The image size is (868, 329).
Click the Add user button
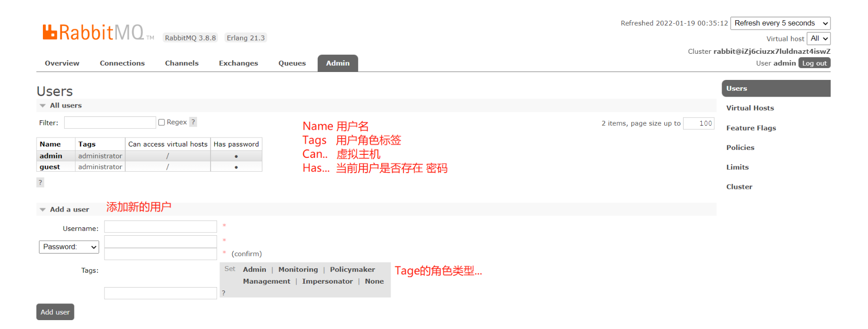click(55, 312)
